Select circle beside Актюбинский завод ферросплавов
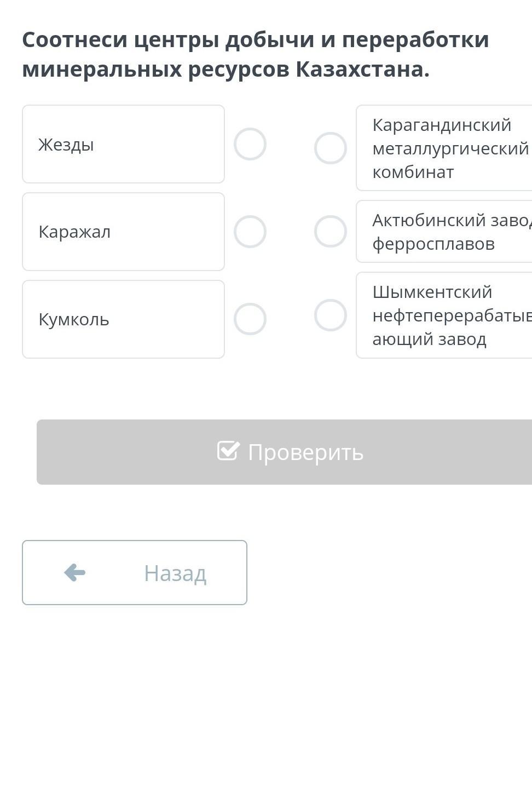 [x=331, y=232]
